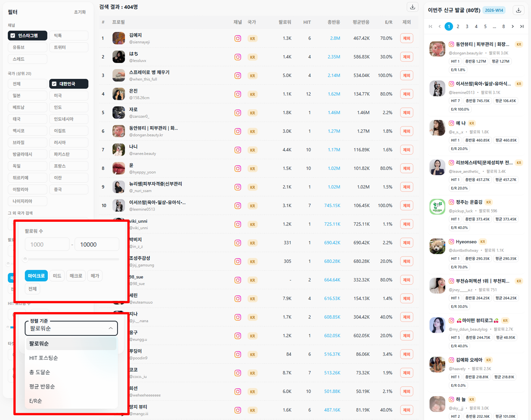Select 전체 in the country filter list
The width and height of the screenshot is (531, 420).
click(x=28, y=84)
